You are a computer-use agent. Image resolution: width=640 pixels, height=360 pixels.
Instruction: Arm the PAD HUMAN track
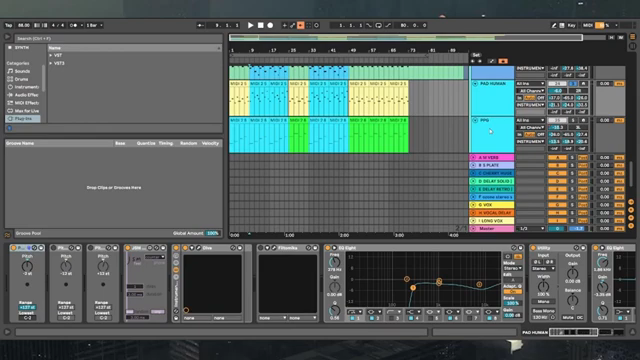583,83
